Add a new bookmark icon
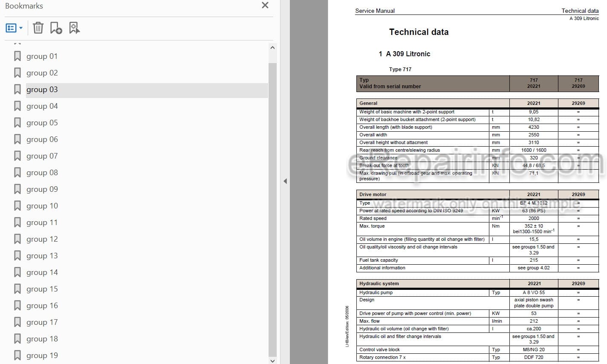The image size is (607, 364). pos(56,28)
